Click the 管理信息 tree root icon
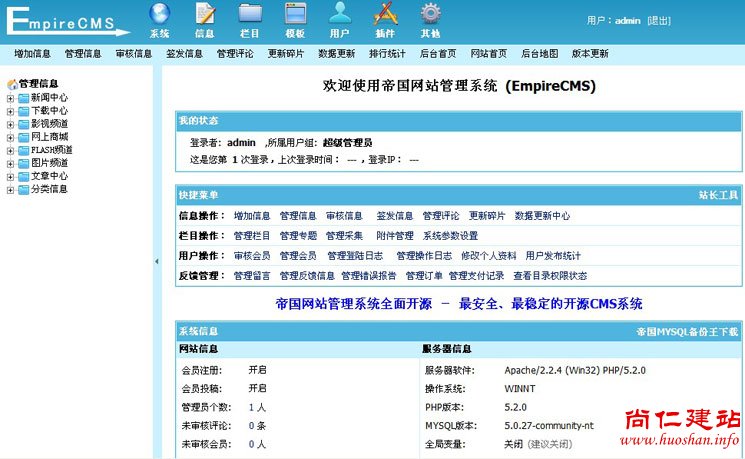Screen dimensions: 745x459 pos(12,84)
